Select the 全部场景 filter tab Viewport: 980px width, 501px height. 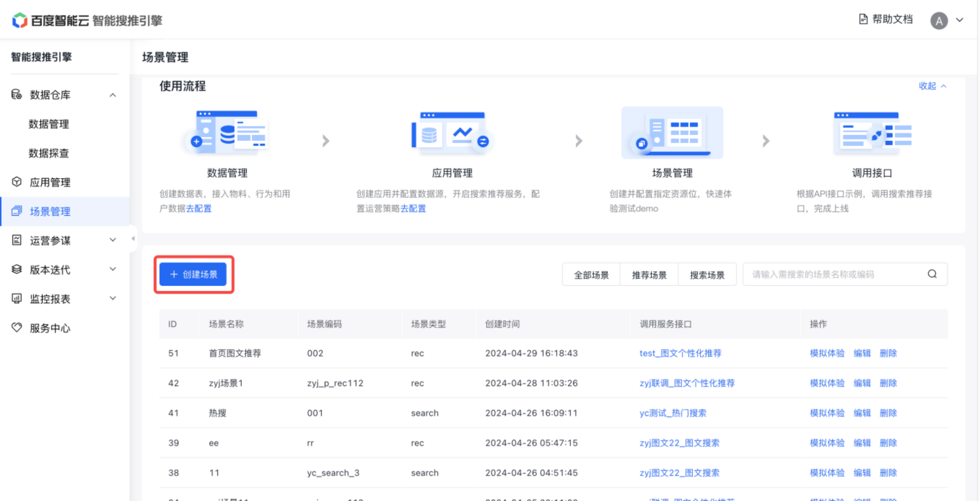tap(591, 275)
